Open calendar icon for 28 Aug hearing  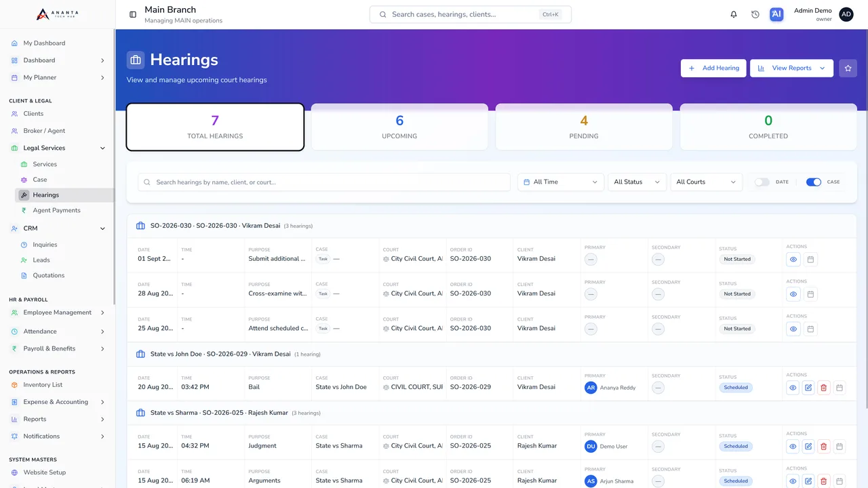(810, 293)
